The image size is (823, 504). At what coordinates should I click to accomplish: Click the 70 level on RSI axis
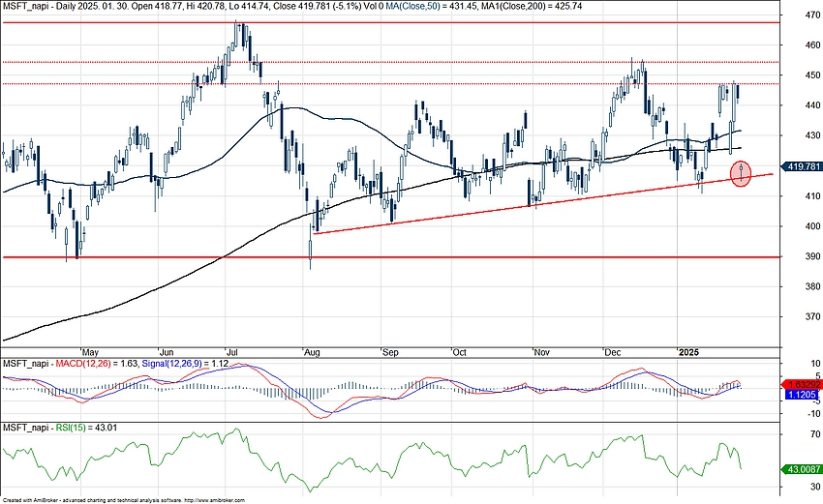click(815, 434)
